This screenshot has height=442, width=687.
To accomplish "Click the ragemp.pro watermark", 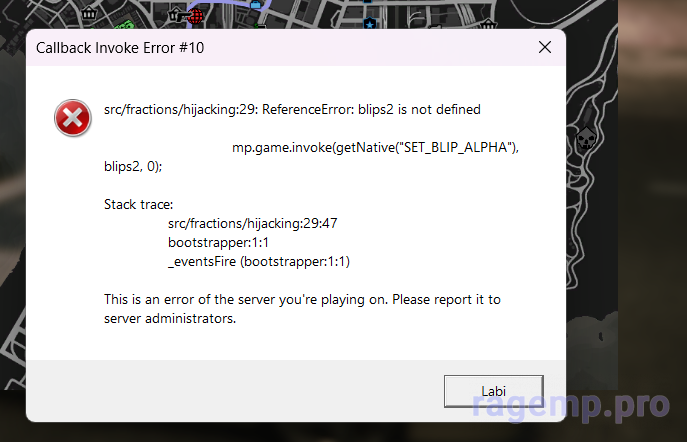I will (571, 406).
